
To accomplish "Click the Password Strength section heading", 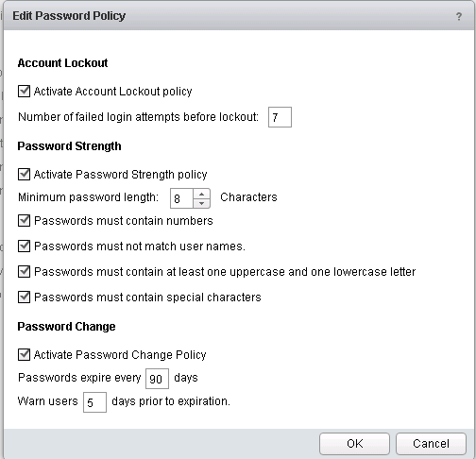I will pos(69,146).
